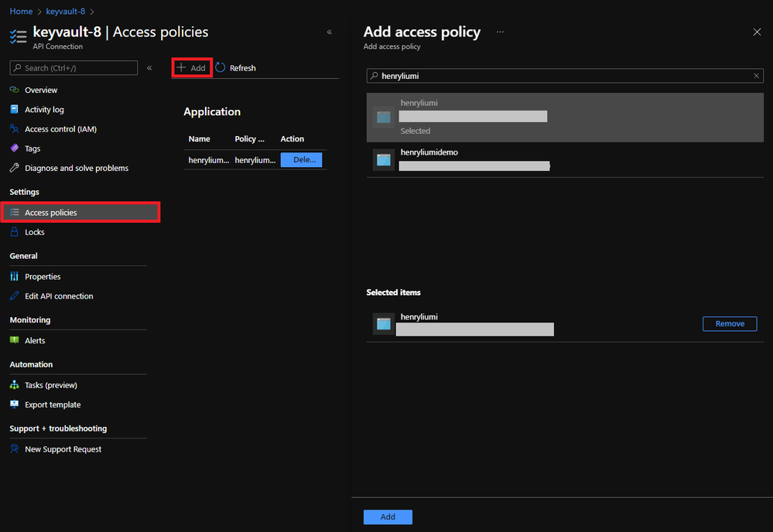Open the keyvault-8 breadcrumb link
This screenshot has width=773, height=532.
pyautogui.click(x=66, y=12)
